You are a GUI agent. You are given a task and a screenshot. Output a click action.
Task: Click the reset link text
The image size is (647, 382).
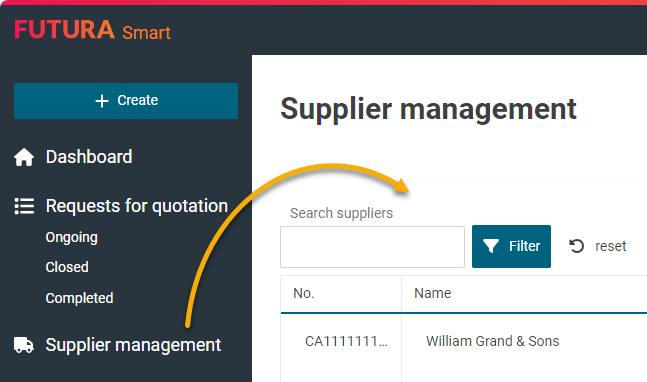[611, 246]
